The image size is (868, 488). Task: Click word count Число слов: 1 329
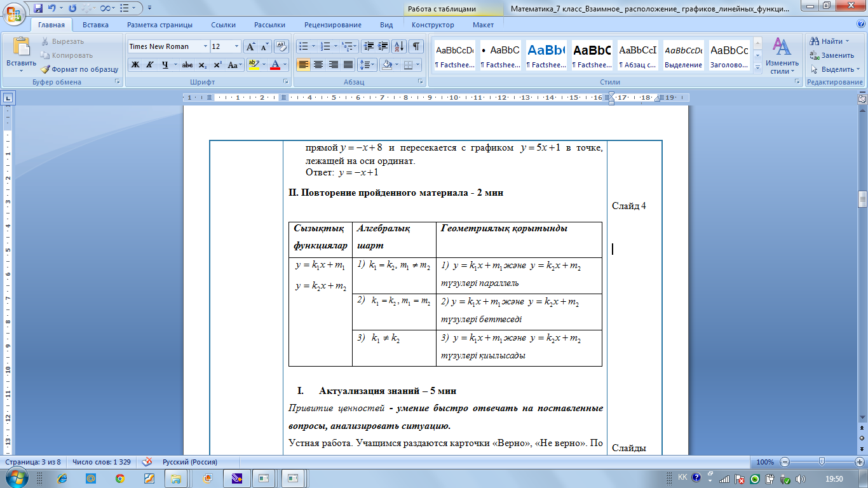(x=101, y=462)
